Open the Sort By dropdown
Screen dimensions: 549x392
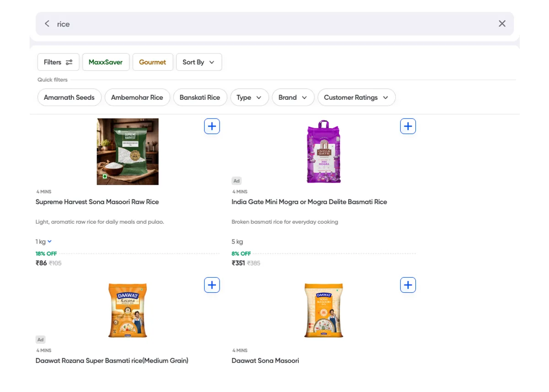tap(199, 62)
